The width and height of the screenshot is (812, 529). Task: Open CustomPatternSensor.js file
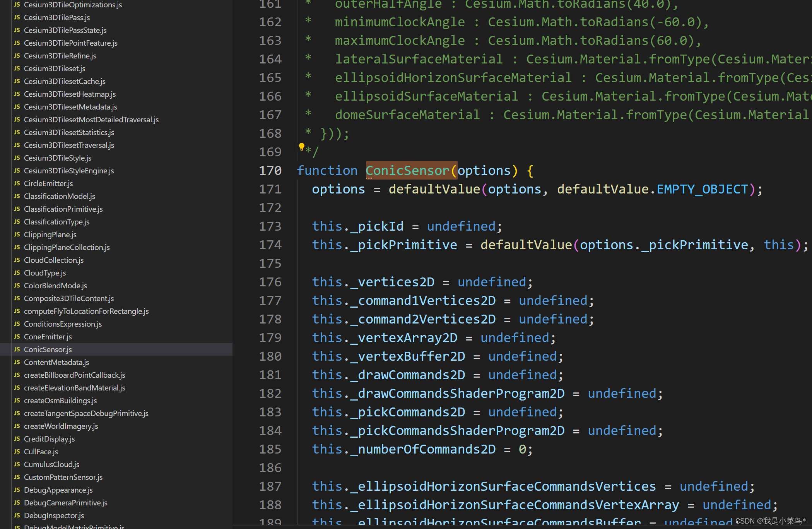click(x=63, y=477)
